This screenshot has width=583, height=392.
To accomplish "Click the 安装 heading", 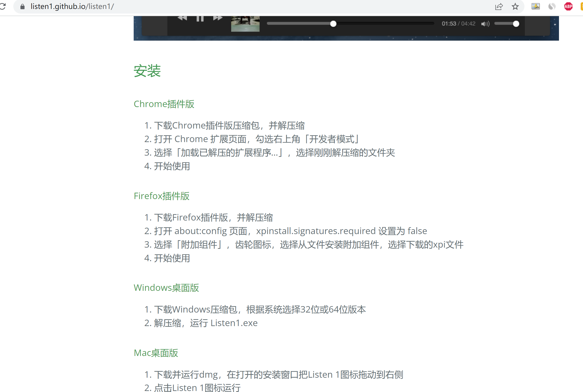I will pyautogui.click(x=147, y=71).
